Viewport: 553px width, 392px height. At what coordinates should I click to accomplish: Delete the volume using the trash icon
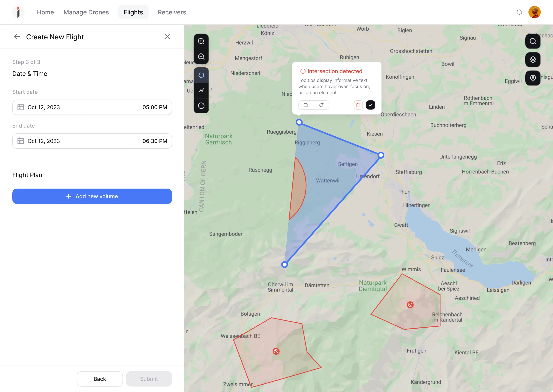click(x=358, y=105)
